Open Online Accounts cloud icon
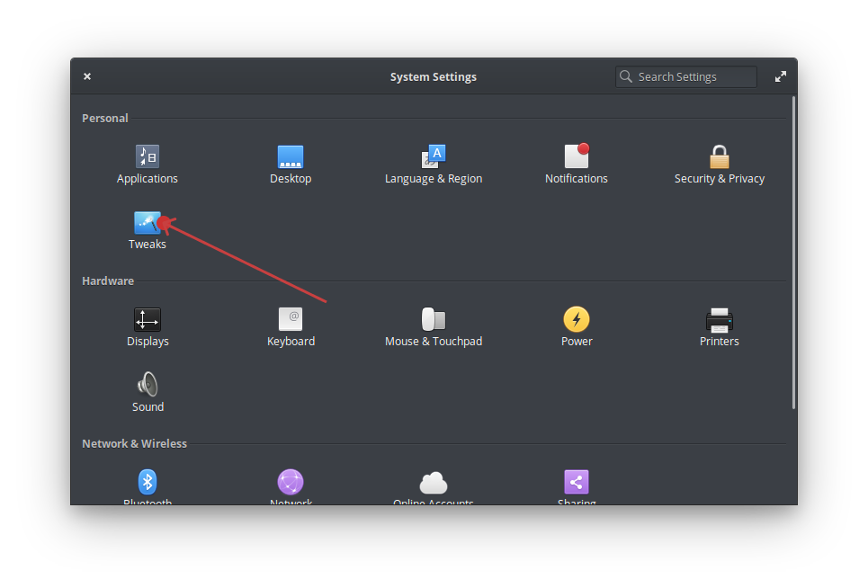Image resolution: width=868 pixels, height=588 pixels. pos(434,484)
